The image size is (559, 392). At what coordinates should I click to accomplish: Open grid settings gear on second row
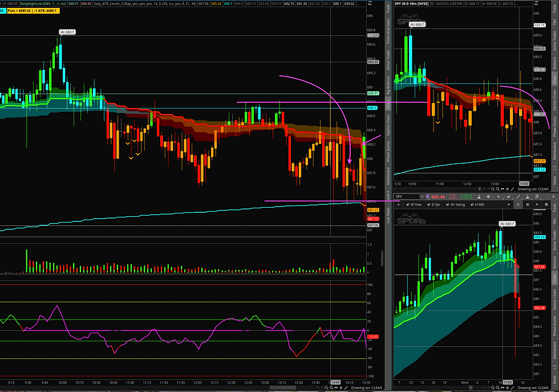tap(546, 205)
